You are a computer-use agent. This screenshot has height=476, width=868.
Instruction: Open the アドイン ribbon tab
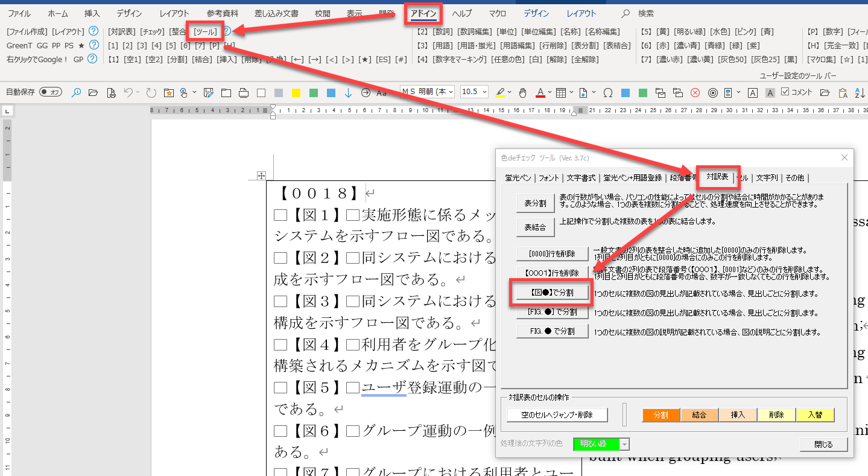tap(423, 13)
